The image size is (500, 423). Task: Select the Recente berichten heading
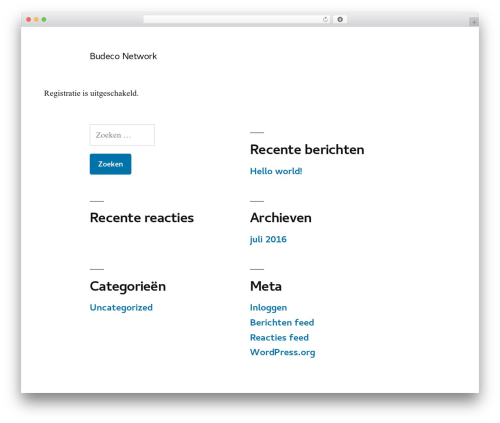click(x=307, y=150)
